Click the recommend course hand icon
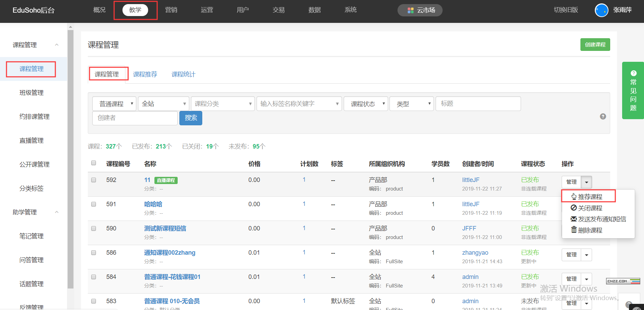This screenshot has width=644, height=310. click(574, 196)
